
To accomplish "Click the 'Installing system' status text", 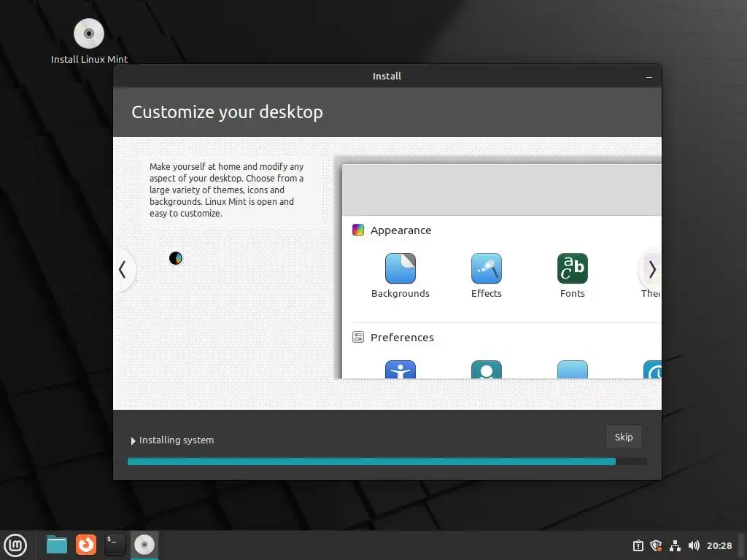I will 177,440.
